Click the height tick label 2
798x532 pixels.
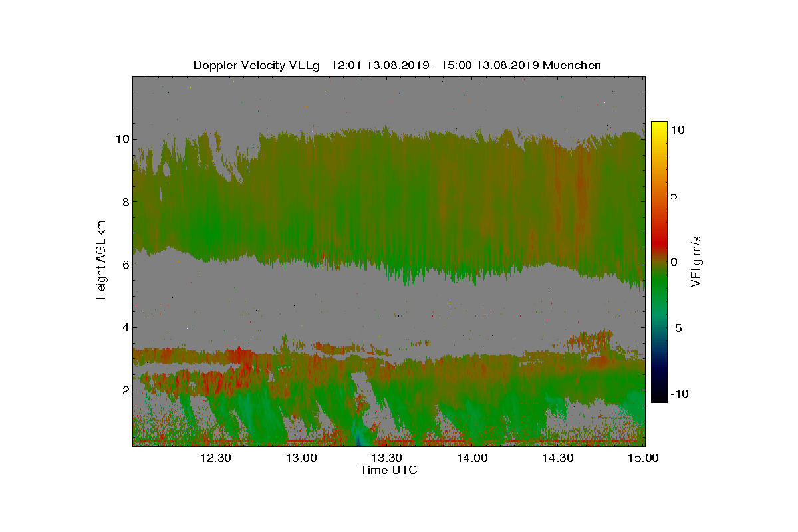pos(125,389)
